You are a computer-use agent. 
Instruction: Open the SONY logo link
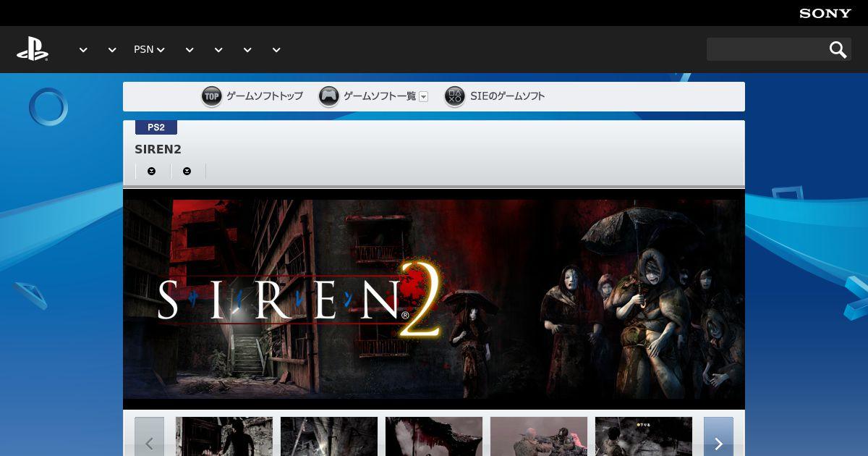pos(825,13)
